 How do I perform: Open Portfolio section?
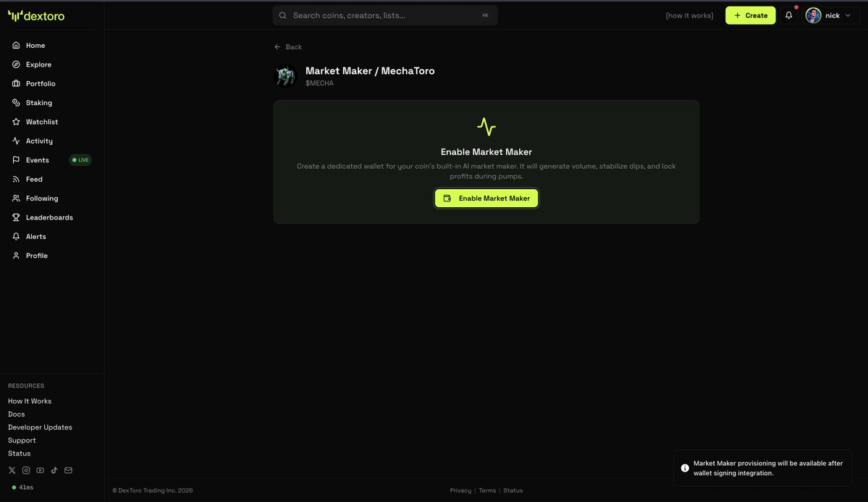41,84
